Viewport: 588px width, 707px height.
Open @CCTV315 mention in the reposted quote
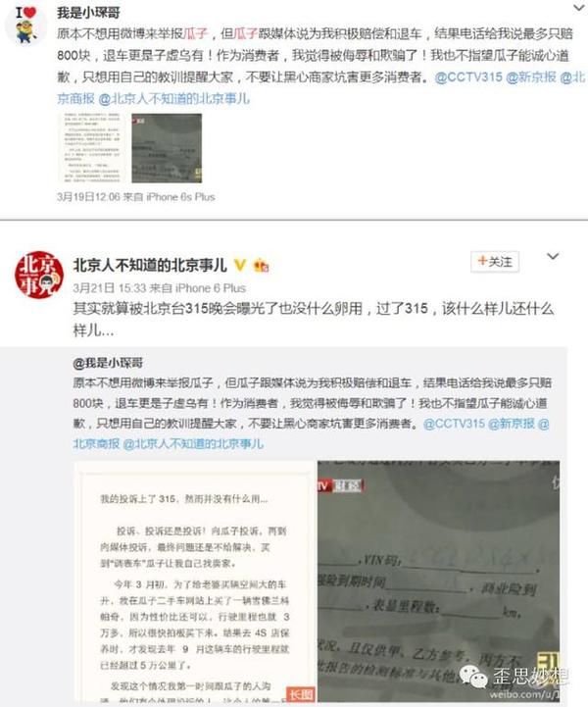click(x=454, y=424)
